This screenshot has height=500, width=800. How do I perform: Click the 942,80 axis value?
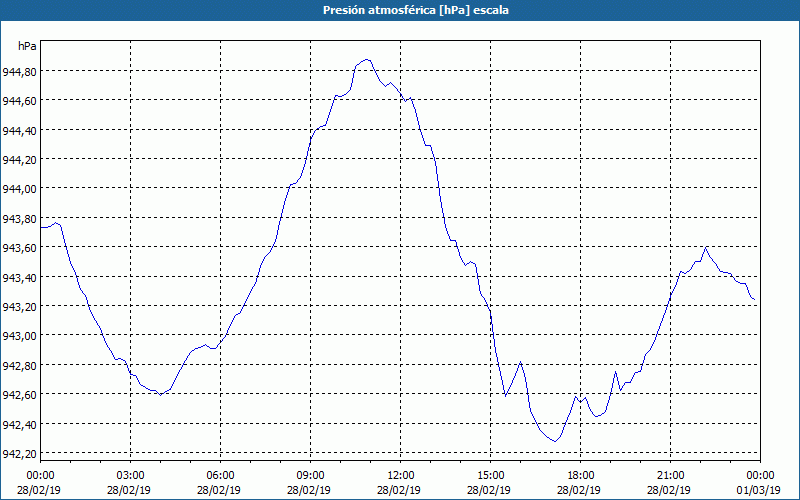19,366
